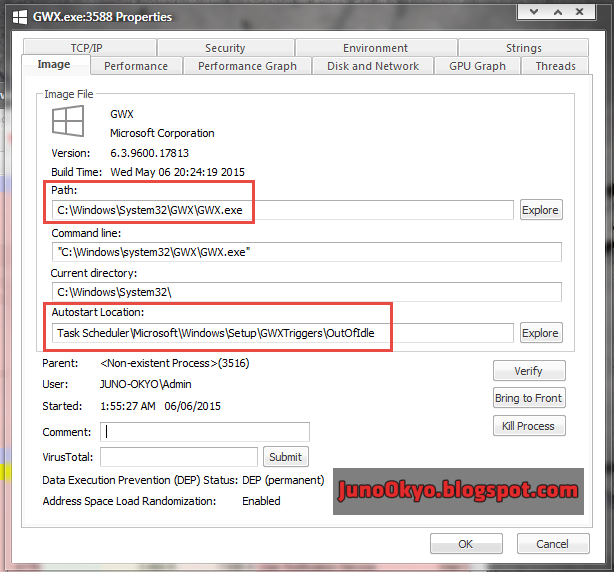The image size is (614, 572).
Task: Click the user value 'JUNO-OKYO\Admin'
Action: pyautogui.click(x=146, y=384)
